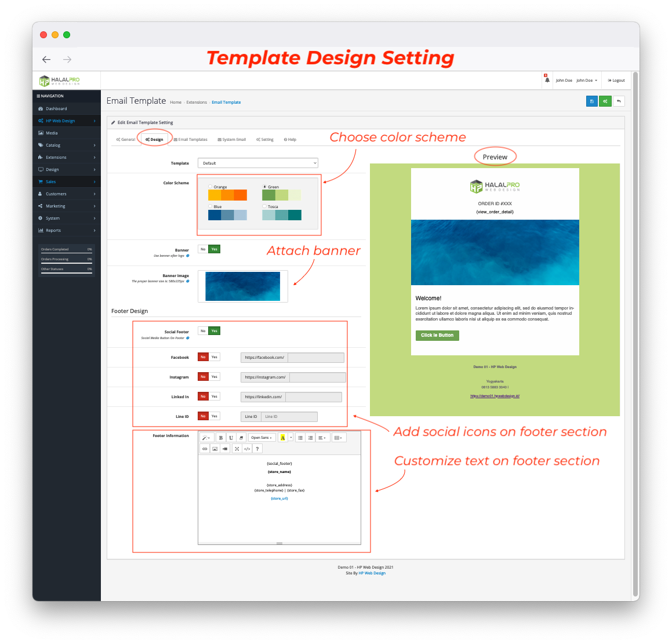The width and height of the screenshot is (672, 644).
Task: Set Social Footer toggle to No
Action: click(x=203, y=331)
